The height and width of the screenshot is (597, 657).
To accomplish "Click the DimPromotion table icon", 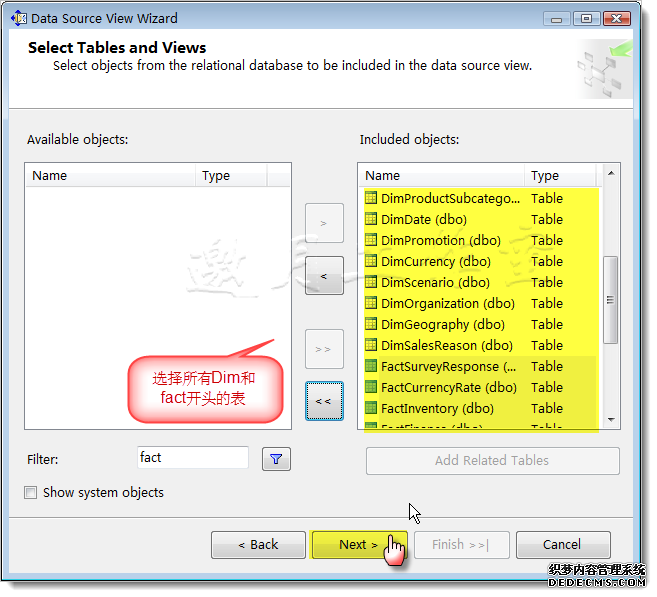I will point(371,240).
